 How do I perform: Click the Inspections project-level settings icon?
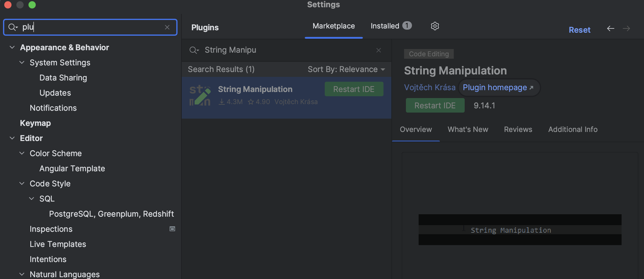click(x=172, y=229)
